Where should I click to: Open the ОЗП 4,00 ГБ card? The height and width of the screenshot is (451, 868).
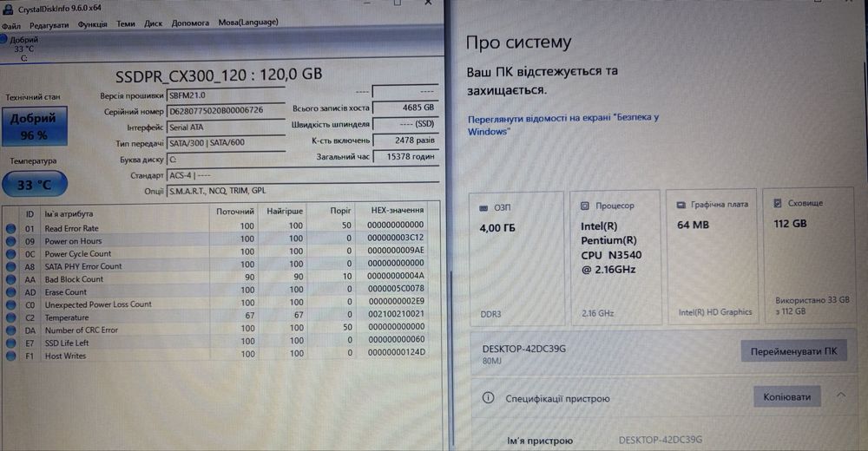(516, 258)
